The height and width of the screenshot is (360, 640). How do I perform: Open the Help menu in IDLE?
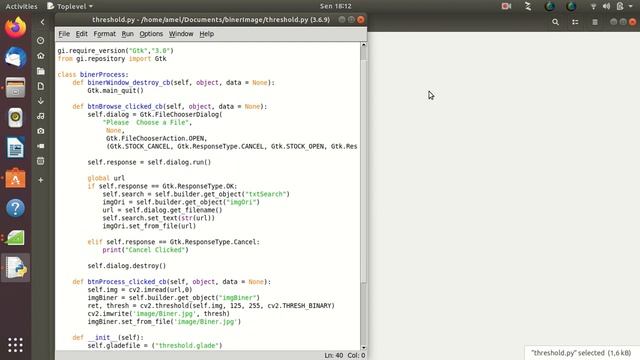tap(207, 34)
